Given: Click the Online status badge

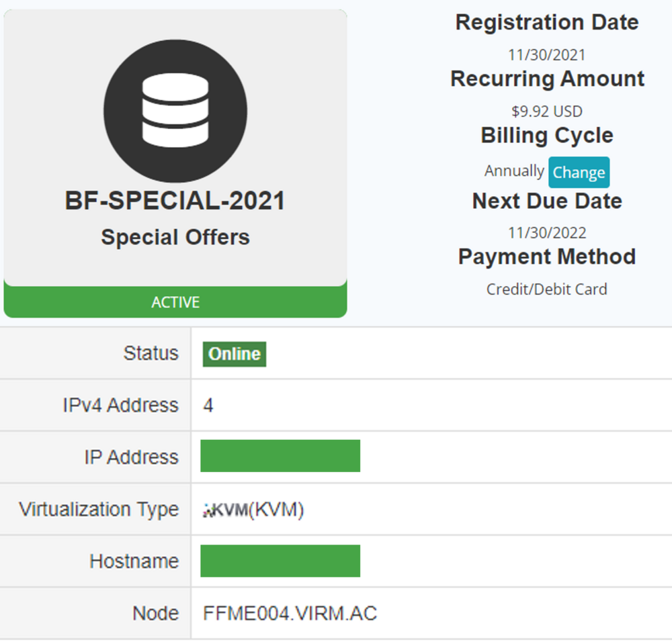Looking at the screenshot, I should pos(235,354).
